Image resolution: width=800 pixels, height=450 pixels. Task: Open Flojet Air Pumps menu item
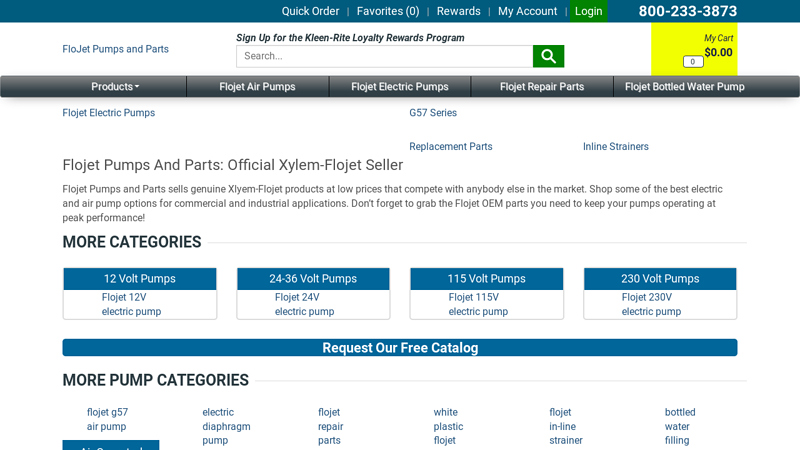pyautogui.click(x=257, y=87)
